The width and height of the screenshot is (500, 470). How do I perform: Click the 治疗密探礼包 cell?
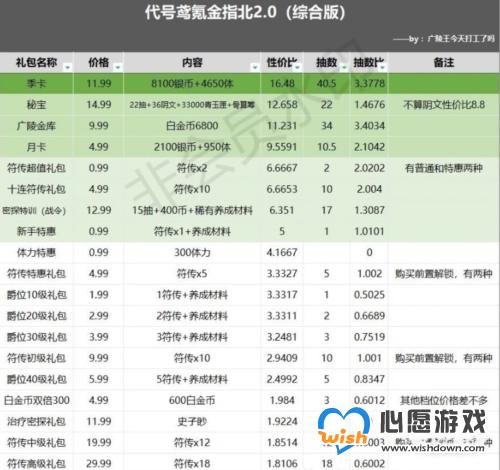(x=36, y=421)
